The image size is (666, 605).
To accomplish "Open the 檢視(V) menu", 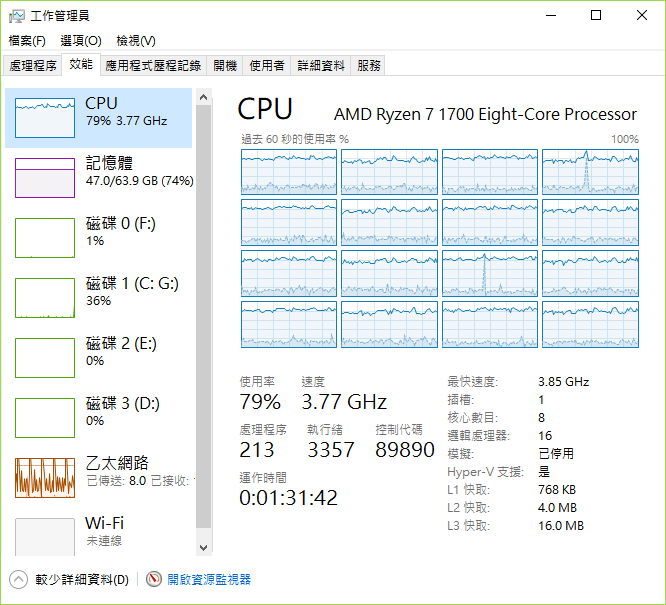I will coord(136,41).
